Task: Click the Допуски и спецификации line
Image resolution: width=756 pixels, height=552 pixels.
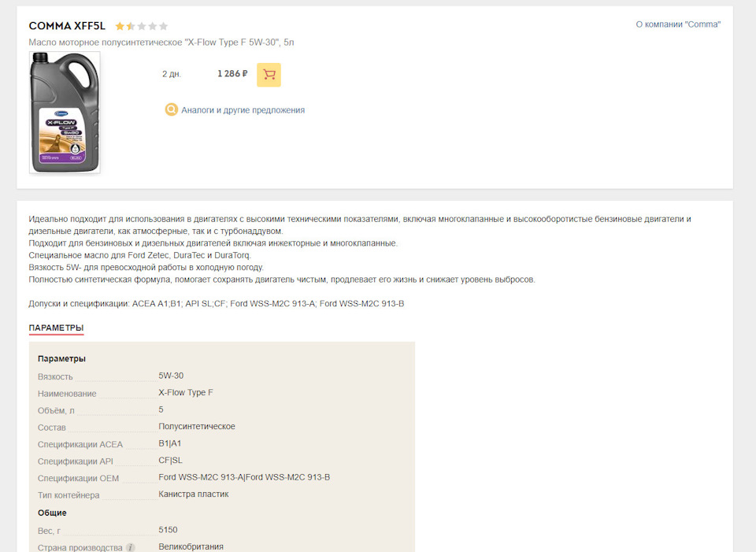Action: 216,304
